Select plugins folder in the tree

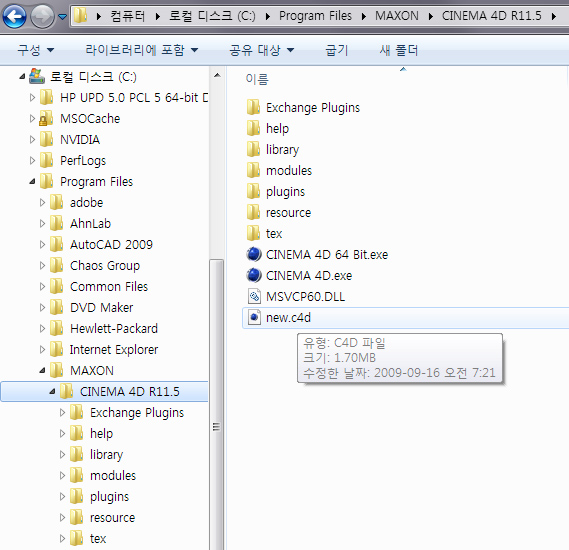109,497
